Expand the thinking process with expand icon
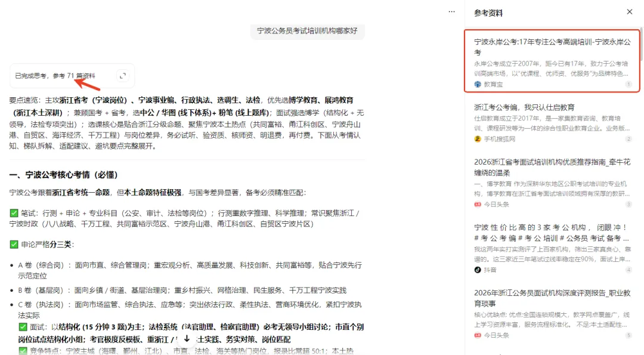The width and height of the screenshot is (644, 355). click(122, 76)
